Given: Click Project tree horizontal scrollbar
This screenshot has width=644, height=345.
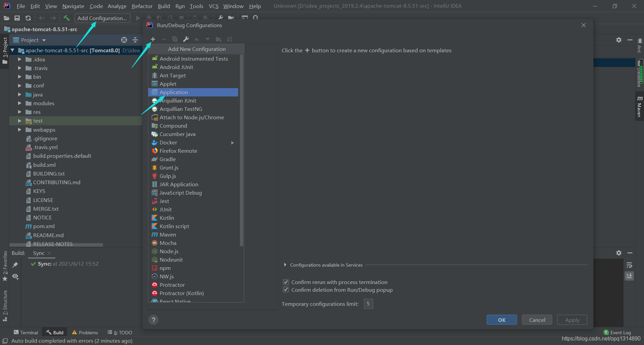Looking at the screenshot, I should [56, 245].
